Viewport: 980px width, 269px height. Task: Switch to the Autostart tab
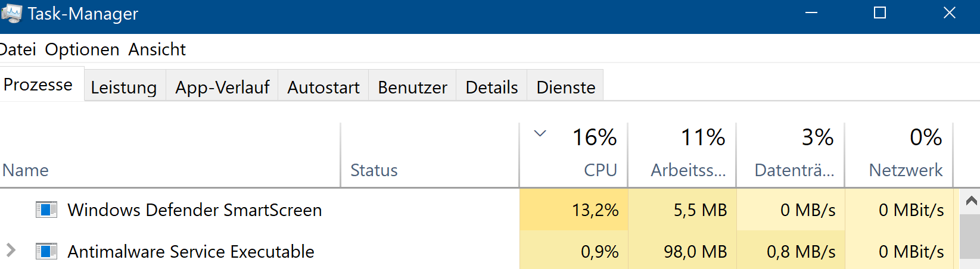coord(323,87)
